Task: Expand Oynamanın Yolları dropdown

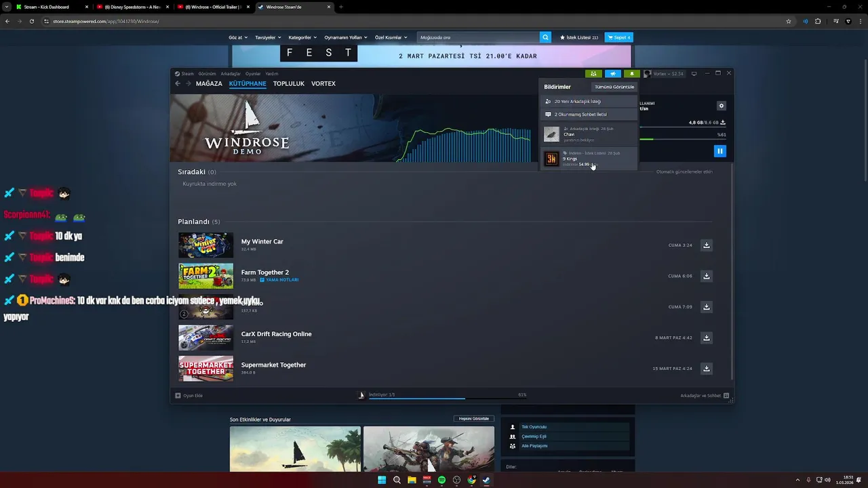Action: coord(346,37)
